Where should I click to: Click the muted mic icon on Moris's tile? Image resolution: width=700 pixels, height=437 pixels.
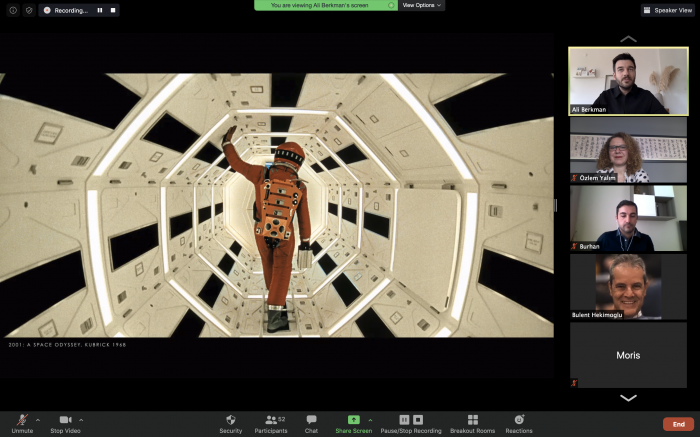[x=574, y=383]
